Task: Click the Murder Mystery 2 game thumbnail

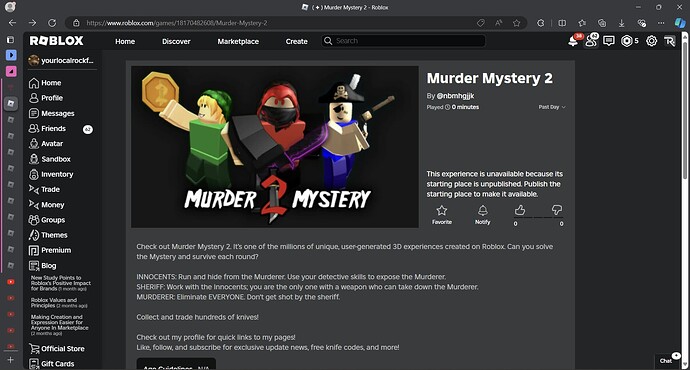Action: [x=275, y=147]
